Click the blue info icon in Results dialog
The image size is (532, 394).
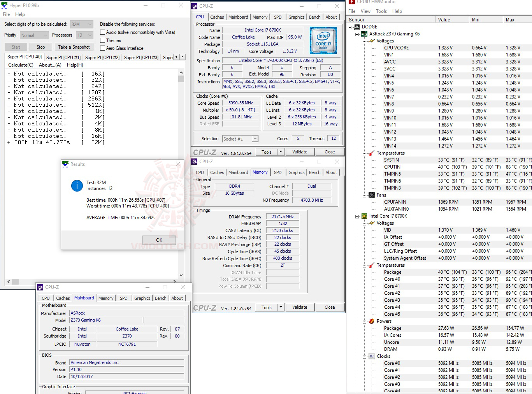click(77, 186)
